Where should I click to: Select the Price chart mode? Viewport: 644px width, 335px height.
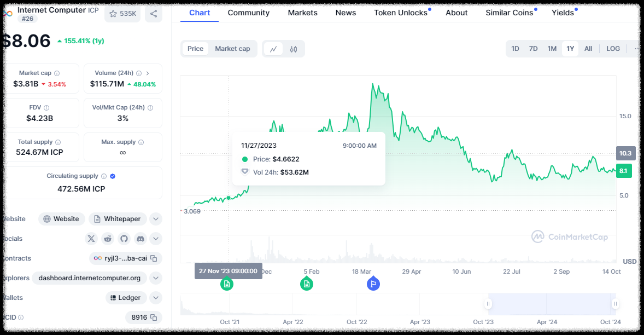tap(196, 49)
